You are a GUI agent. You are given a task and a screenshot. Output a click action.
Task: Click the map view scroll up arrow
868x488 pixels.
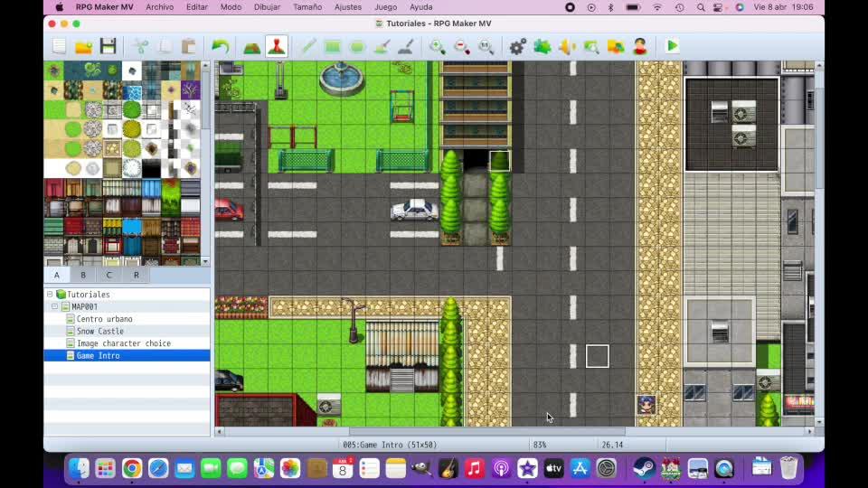click(819, 65)
